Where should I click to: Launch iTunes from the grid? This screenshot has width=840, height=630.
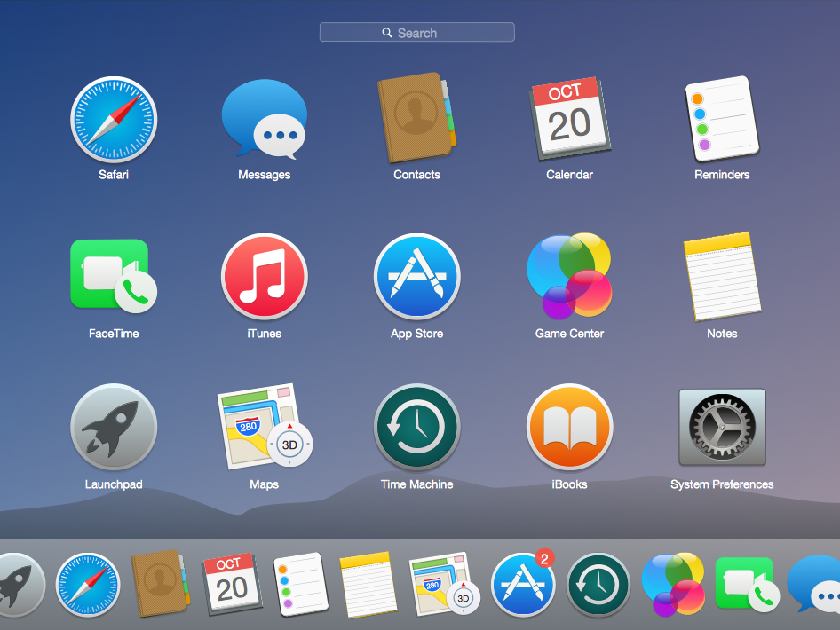coord(264,276)
